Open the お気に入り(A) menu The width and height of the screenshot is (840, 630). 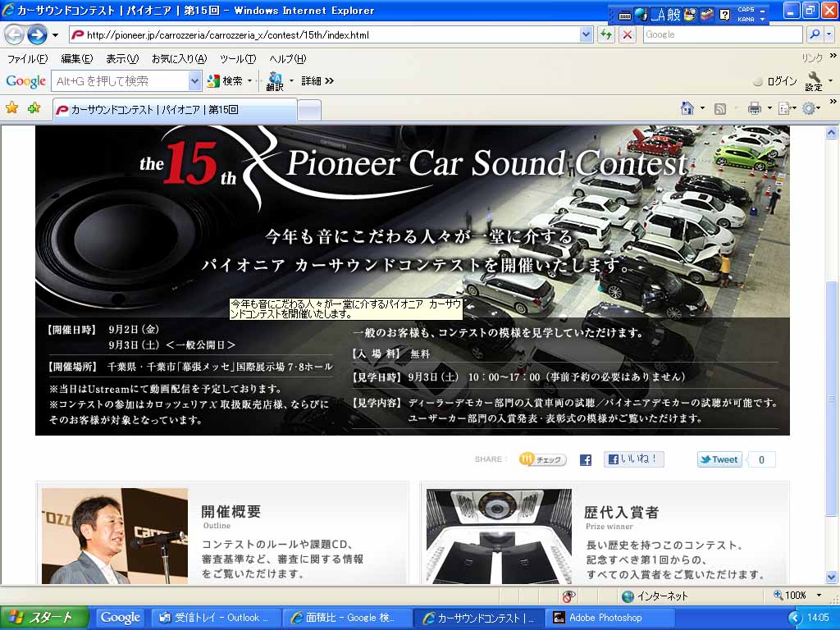179,59
